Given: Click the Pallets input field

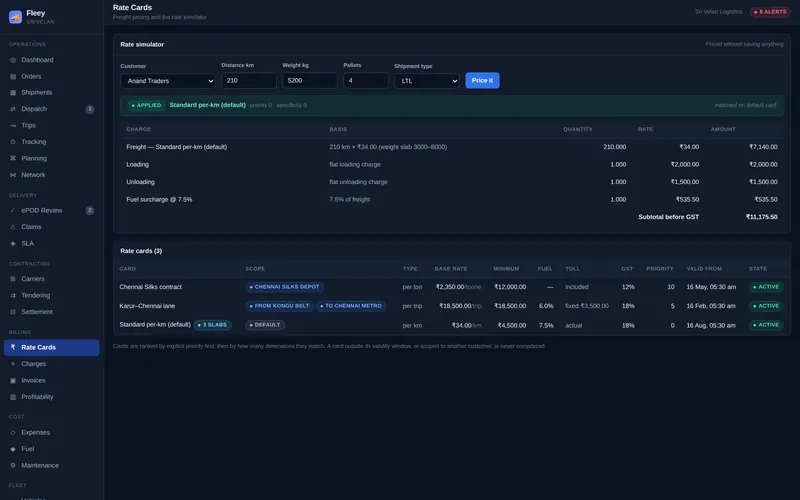Looking at the screenshot, I should coord(366,81).
